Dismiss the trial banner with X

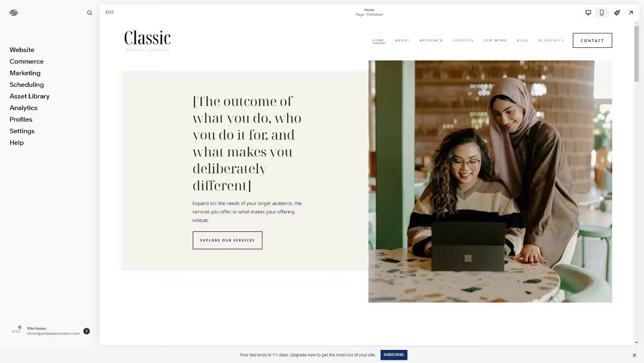(x=634, y=355)
